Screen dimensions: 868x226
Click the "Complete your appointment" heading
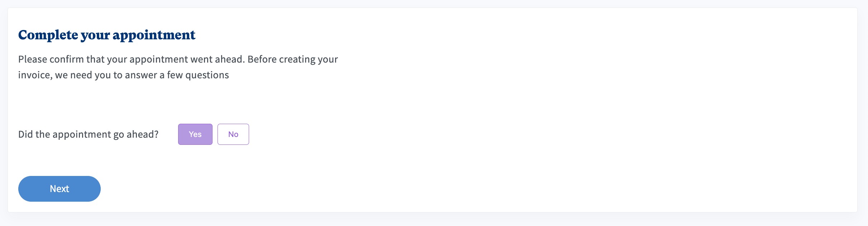[107, 35]
